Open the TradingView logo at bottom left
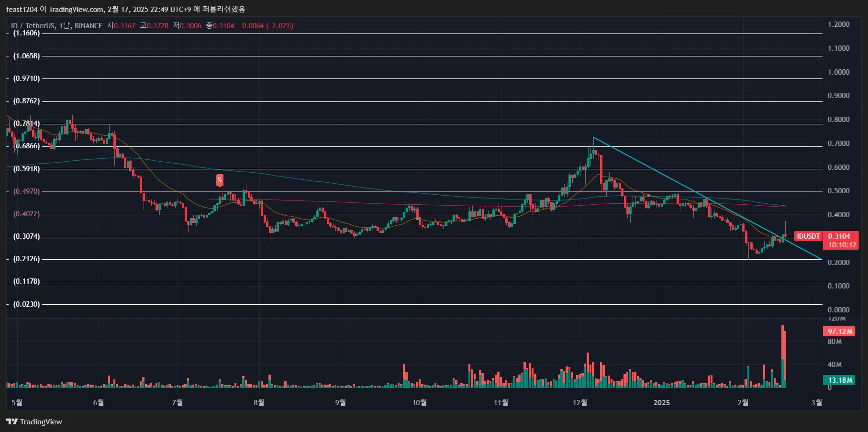 click(x=34, y=421)
